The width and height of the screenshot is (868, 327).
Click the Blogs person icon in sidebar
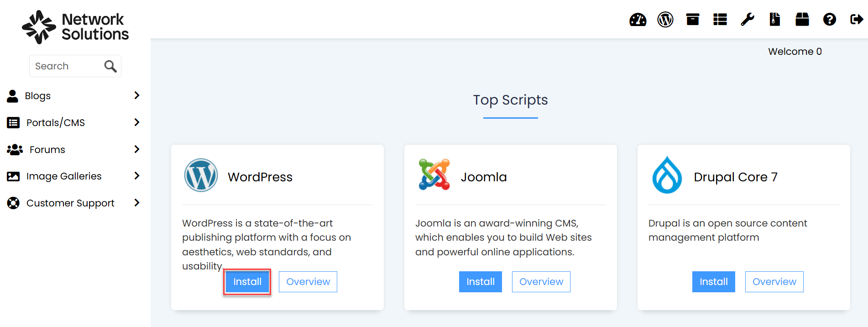[13, 96]
